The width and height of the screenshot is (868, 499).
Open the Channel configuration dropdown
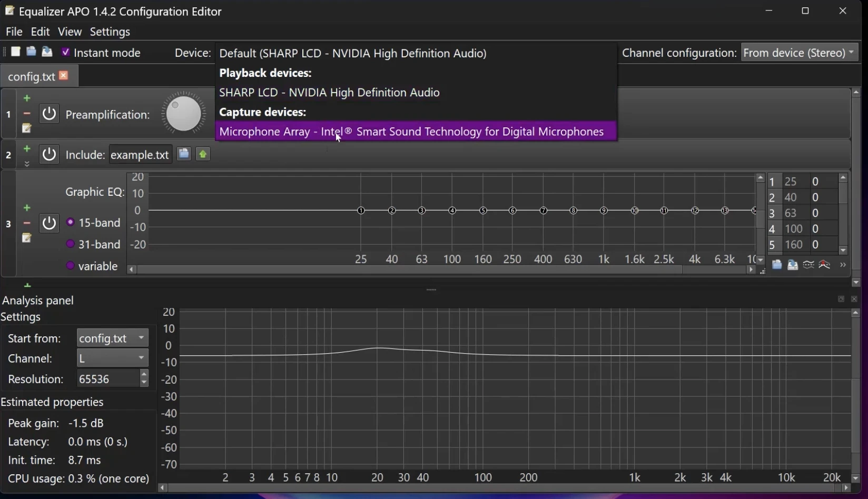coord(800,53)
